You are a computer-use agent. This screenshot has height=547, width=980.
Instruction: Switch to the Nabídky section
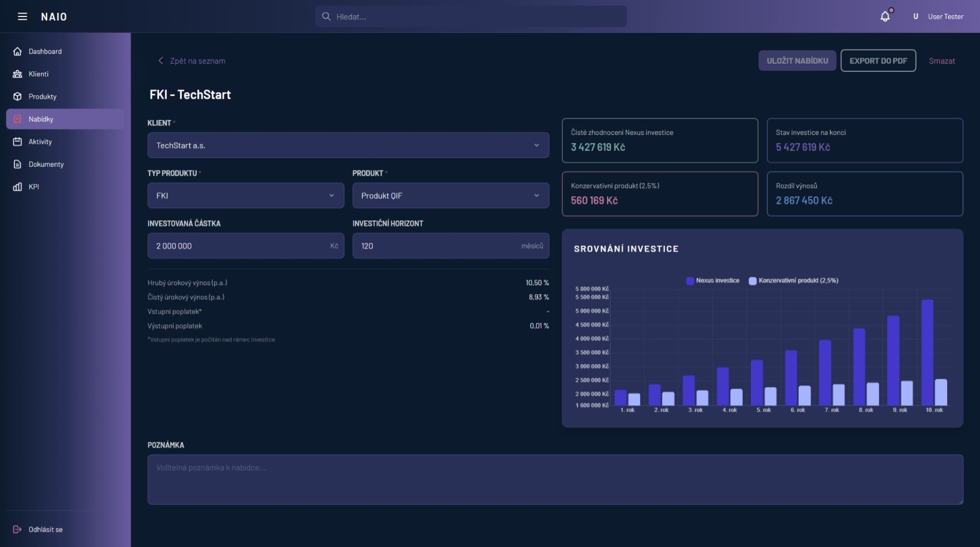41,118
